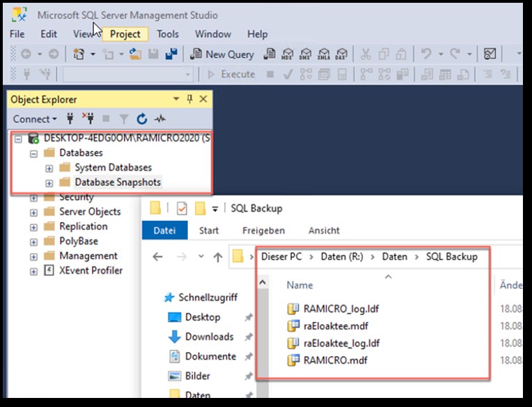Image resolution: width=532 pixels, height=407 pixels.
Task: Open the Project menu
Action: click(125, 34)
